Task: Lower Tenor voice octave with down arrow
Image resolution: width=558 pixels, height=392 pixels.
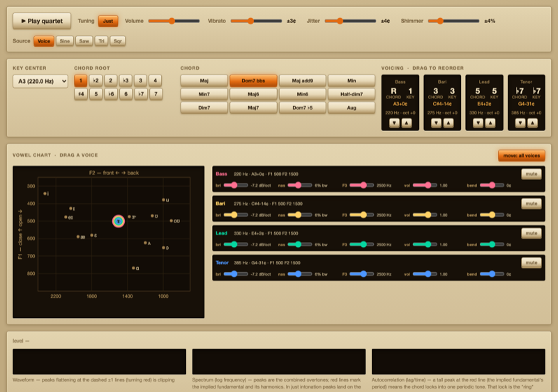Action: 520,123
